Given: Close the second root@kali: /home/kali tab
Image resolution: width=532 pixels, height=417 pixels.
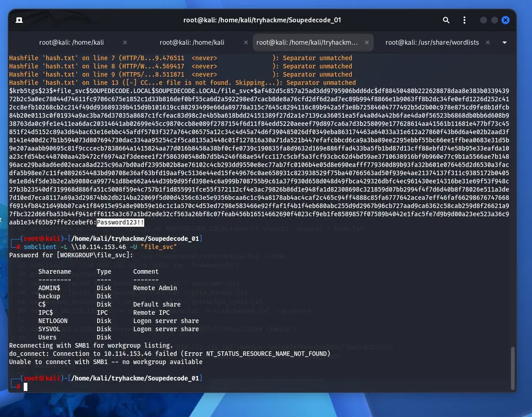Looking at the screenshot, I should point(245,42).
